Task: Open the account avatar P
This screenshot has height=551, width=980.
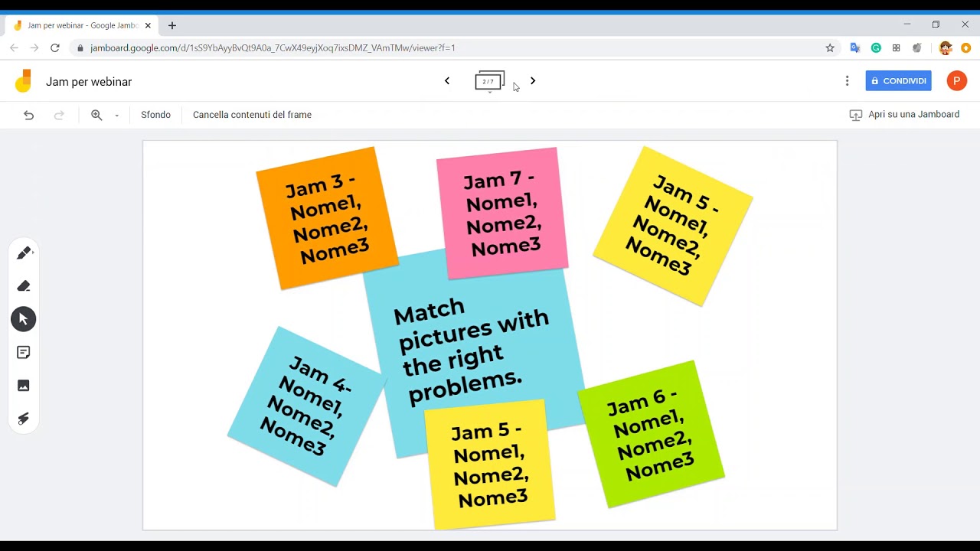Action: (x=956, y=81)
